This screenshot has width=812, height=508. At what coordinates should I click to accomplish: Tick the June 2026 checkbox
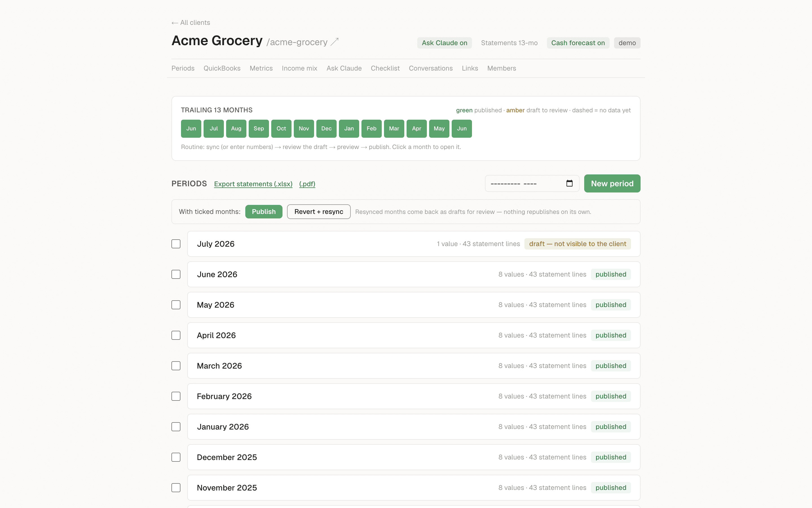[176, 275]
